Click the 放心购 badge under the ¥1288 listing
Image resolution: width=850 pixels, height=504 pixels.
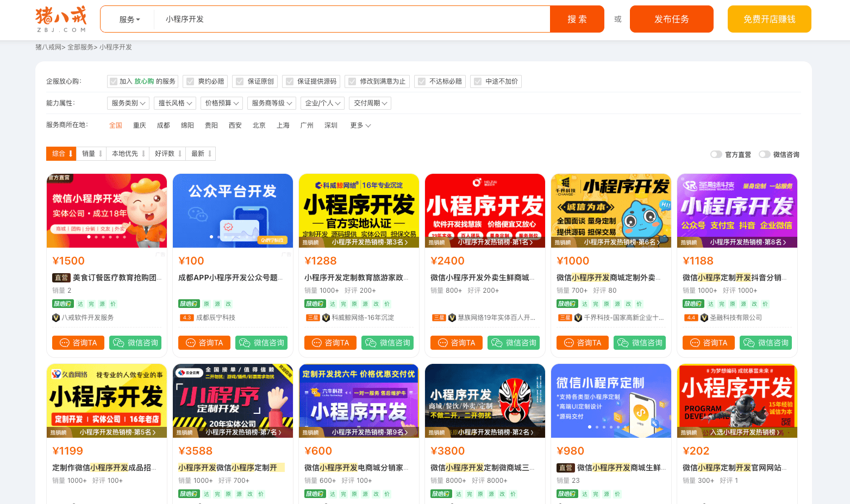(x=315, y=304)
